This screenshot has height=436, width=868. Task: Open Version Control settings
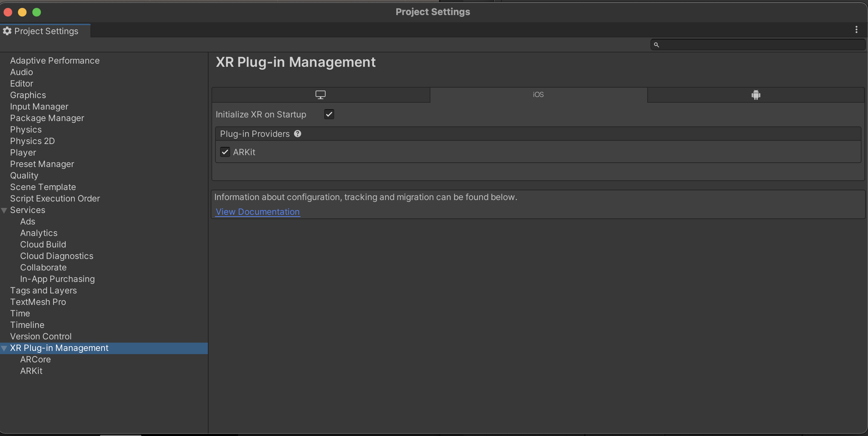pyautogui.click(x=41, y=337)
